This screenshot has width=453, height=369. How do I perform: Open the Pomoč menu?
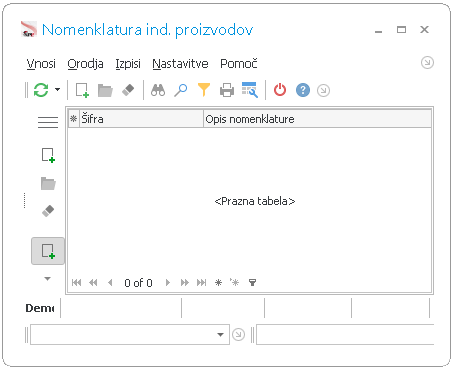click(239, 63)
